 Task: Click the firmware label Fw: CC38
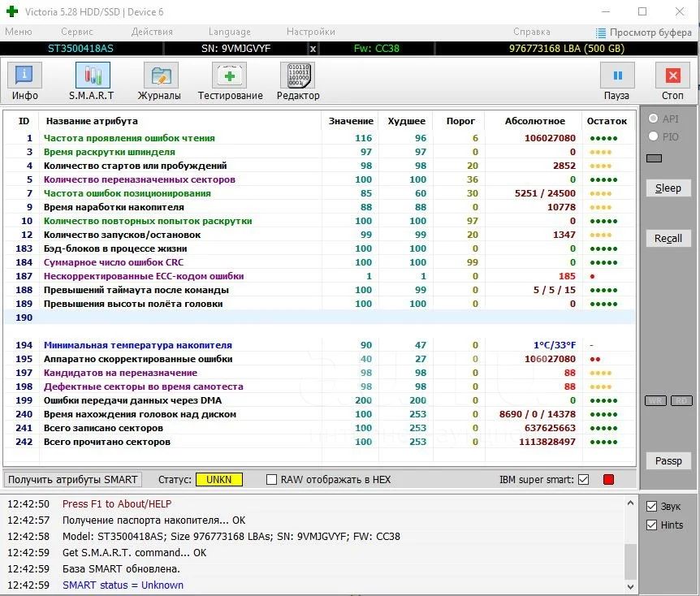[376, 49]
